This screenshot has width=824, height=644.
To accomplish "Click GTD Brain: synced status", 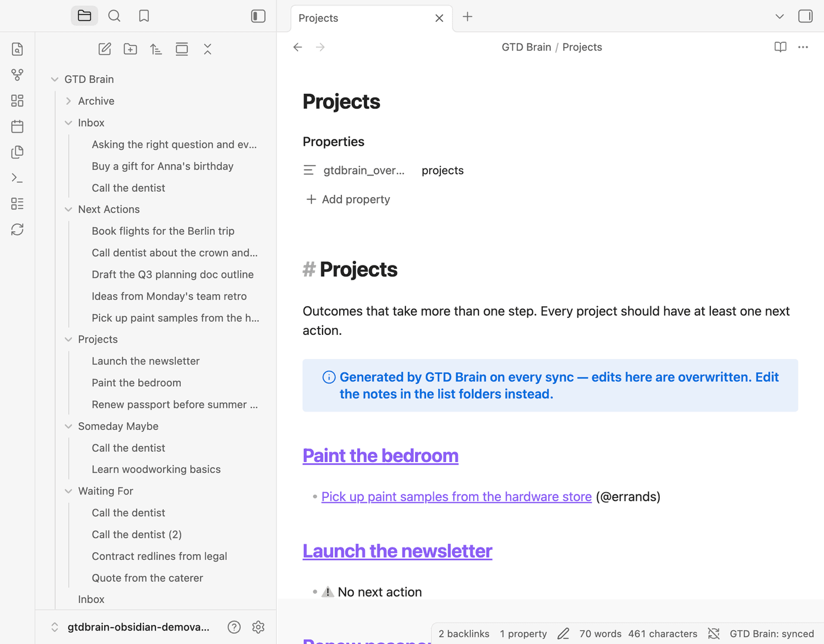I will (x=772, y=634).
